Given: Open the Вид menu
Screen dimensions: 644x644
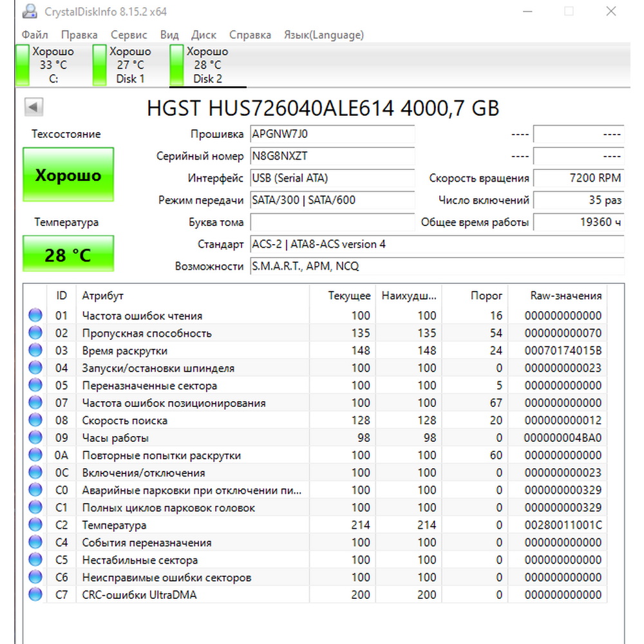Looking at the screenshot, I should tap(169, 35).
